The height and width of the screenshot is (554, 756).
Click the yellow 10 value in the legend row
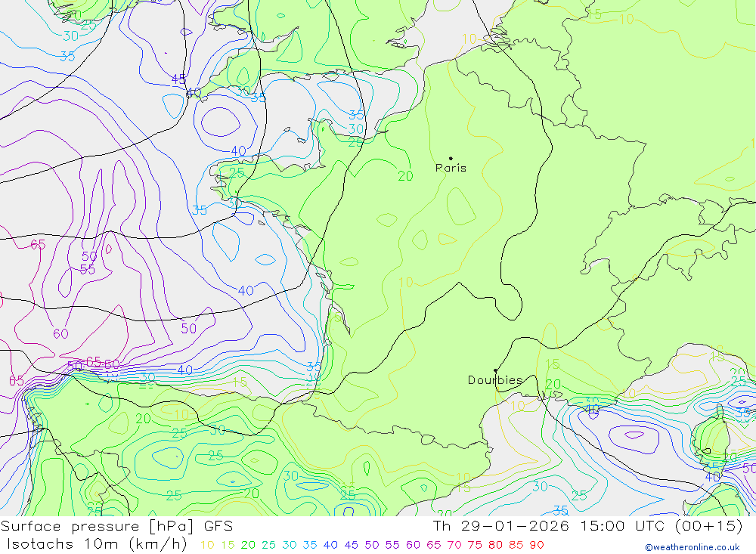tap(207, 545)
